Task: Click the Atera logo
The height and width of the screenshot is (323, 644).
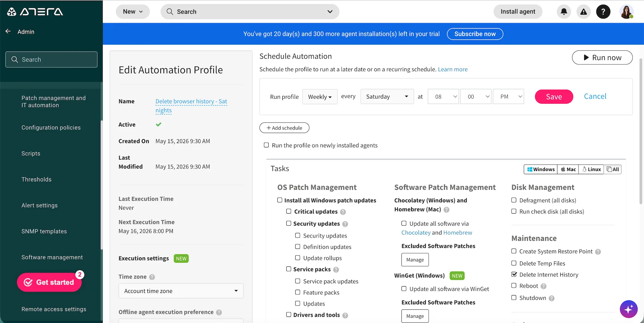Action: (35, 12)
